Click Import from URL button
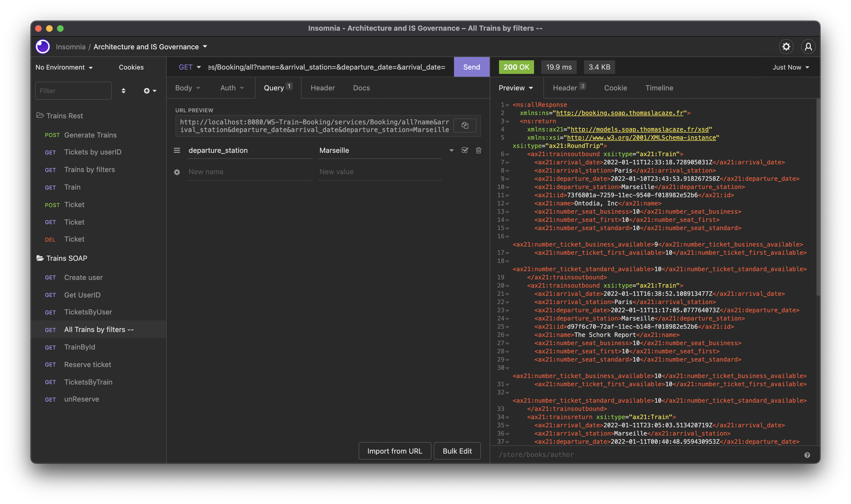Viewport: 851px width, 504px height. click(x=395, y=451)
